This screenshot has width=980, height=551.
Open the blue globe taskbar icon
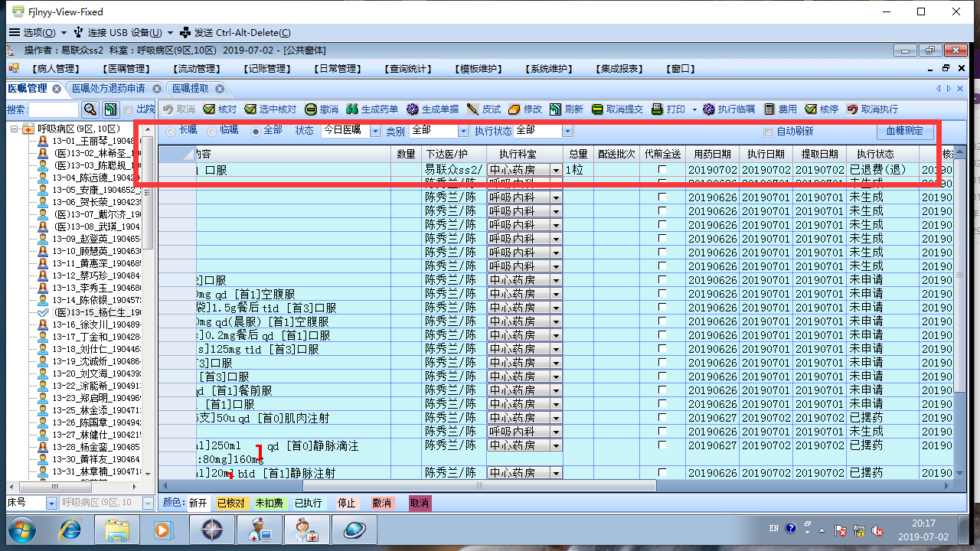tap(354, 530)
